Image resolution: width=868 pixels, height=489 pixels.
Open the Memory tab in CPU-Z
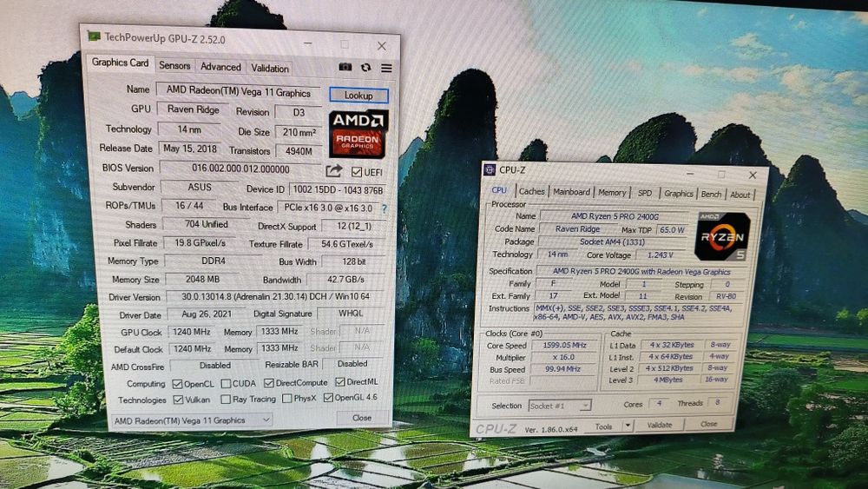[x=612, y=192]
